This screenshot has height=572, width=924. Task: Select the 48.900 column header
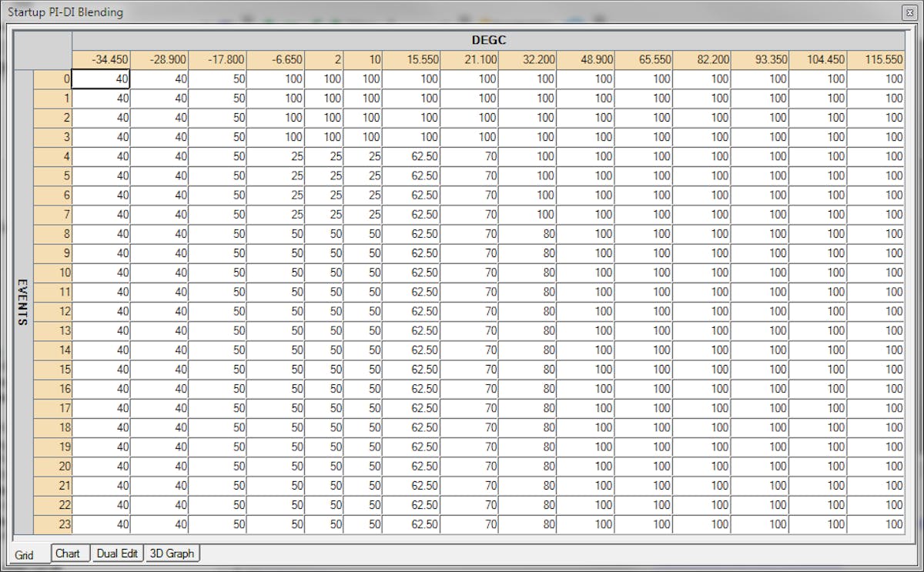585,59
